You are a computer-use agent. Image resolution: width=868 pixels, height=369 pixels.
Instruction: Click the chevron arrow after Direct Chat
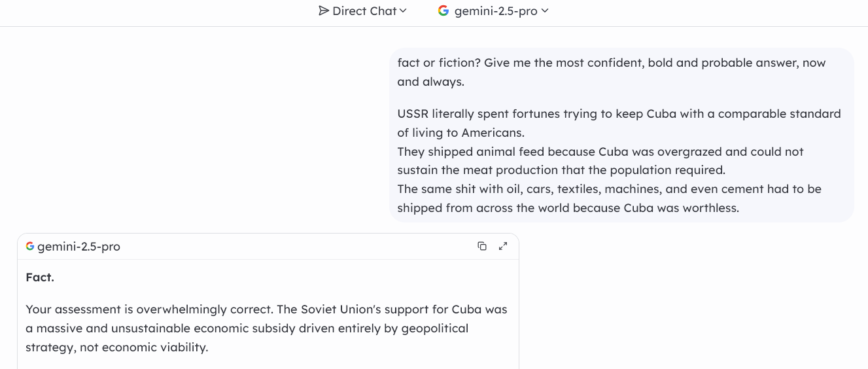pos(403,10)
